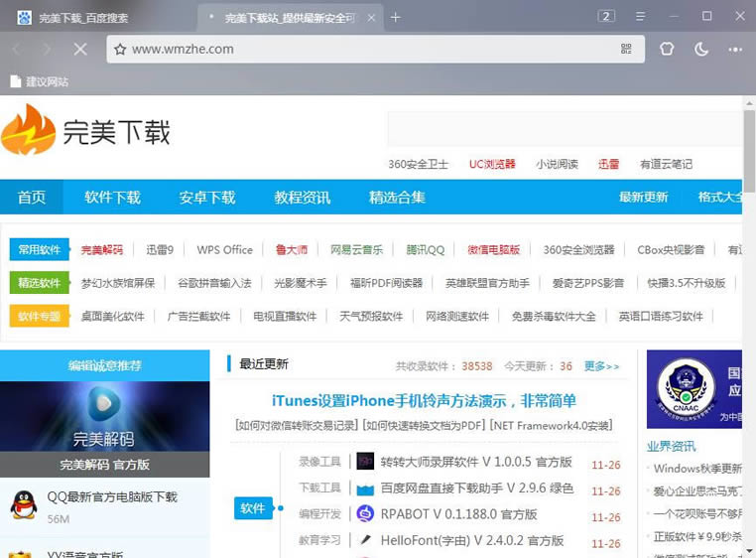Click the vertical scrollbar thumb
Viewport: 756px width, 558px height.
pos(749,152)
